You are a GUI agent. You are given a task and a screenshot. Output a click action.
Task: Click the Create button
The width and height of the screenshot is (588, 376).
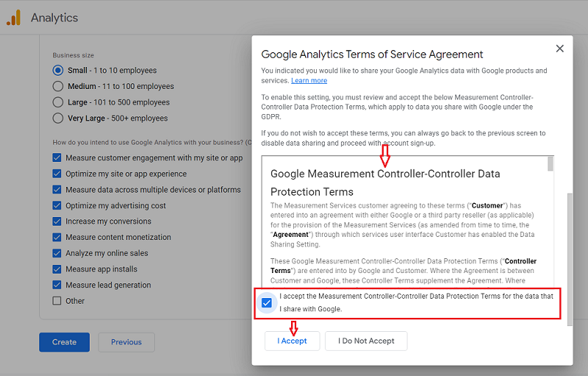64,342
